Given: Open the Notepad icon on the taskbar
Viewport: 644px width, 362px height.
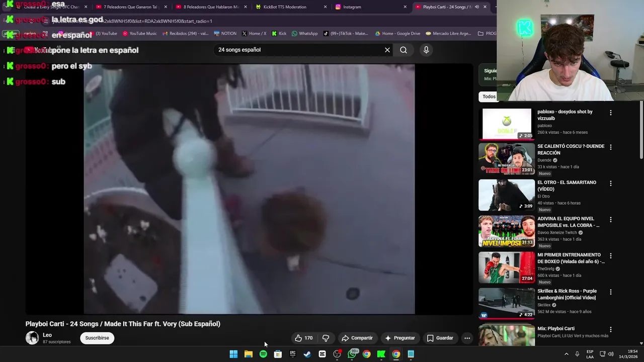Looking at the screenshot, I should (x=411, y=354).
